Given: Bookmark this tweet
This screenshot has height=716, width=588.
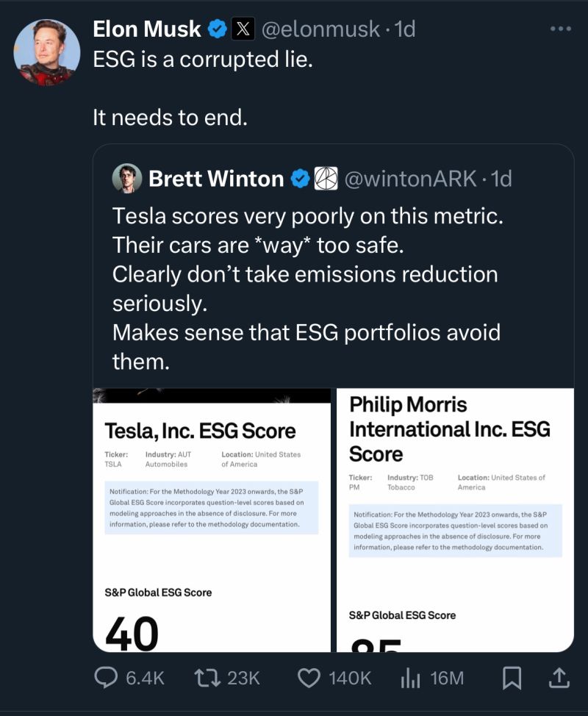Looking at the screenshot, I should click(x=511, y=677).
